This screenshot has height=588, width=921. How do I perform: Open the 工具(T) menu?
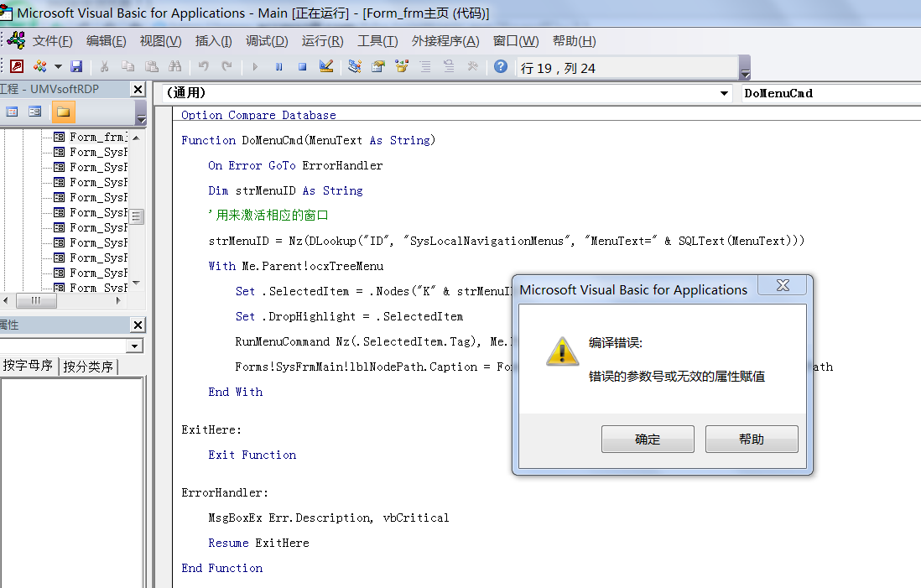click(377, 40)
